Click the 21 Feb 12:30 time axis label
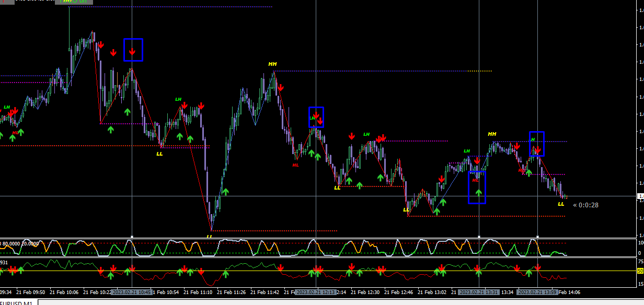Image resolution: width=644 pixels, height=305 pixels. pyautogui.click(x=365, y=292)
